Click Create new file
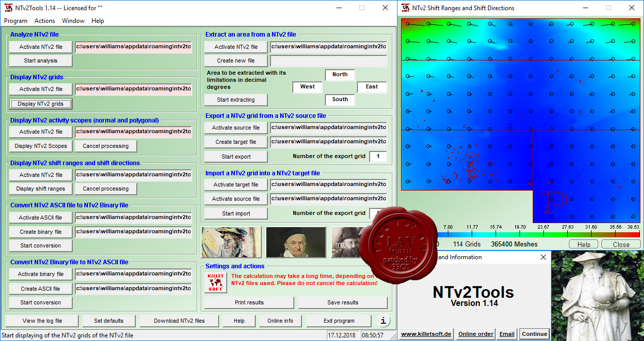Image resolution: width=644 pixels, height=341 pixels. click(x=236, y=60)
